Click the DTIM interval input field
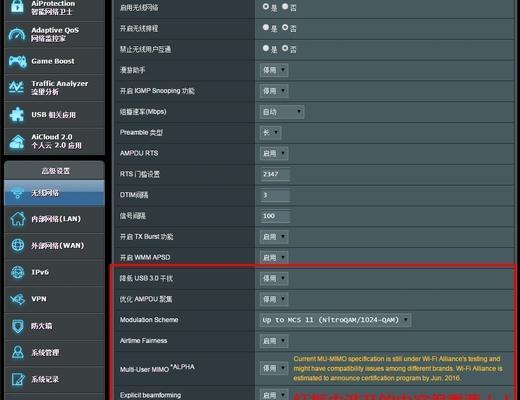Screen dimensions: 520x400 [x=275, y=195]
